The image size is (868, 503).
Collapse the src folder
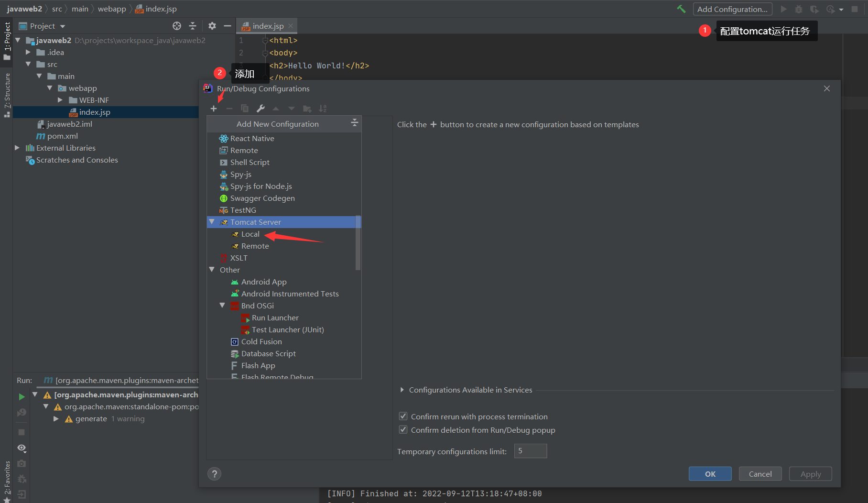tap(28, 64)
